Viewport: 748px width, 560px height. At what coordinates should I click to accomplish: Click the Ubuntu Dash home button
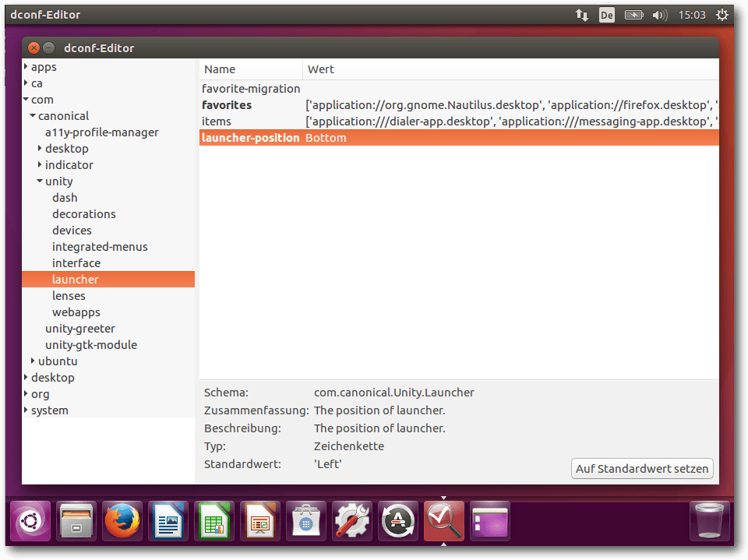tap(30, 521)
